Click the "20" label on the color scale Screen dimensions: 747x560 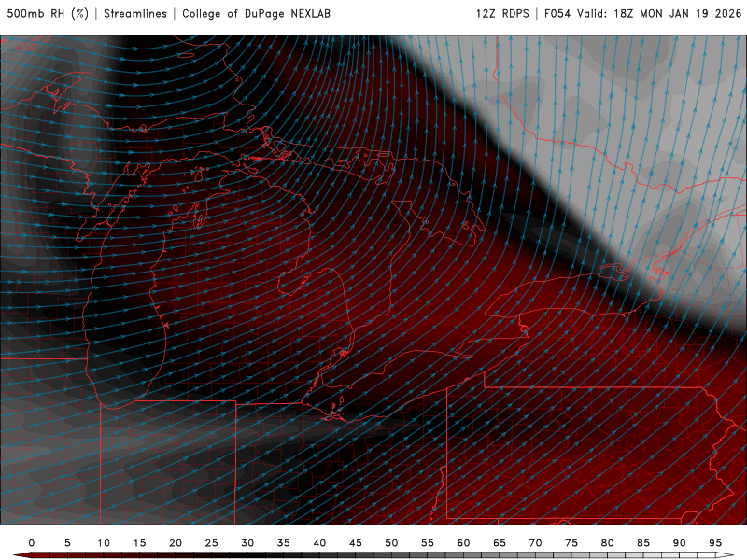tap(176, 543)
